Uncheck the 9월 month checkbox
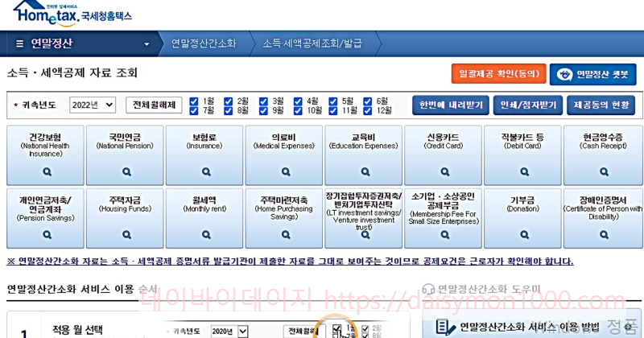Viewport: 644px width, 338px height. click(263, 111)
